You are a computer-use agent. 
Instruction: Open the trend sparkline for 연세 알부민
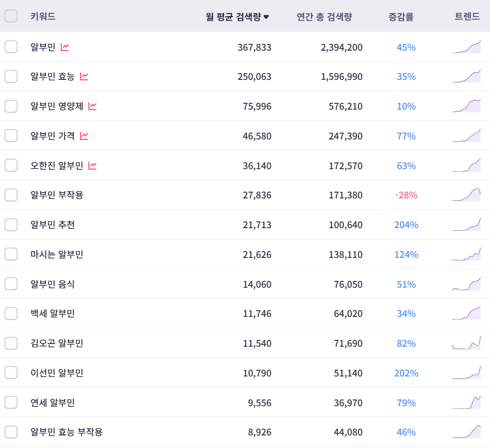(x=466, y=403)
